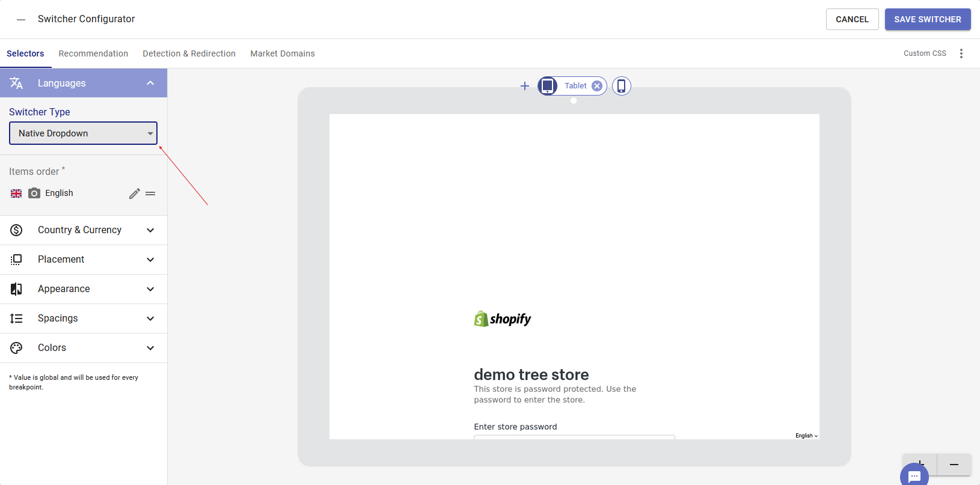Go to Detection & Redirection tab
The image size is (980, 485).
189,53
